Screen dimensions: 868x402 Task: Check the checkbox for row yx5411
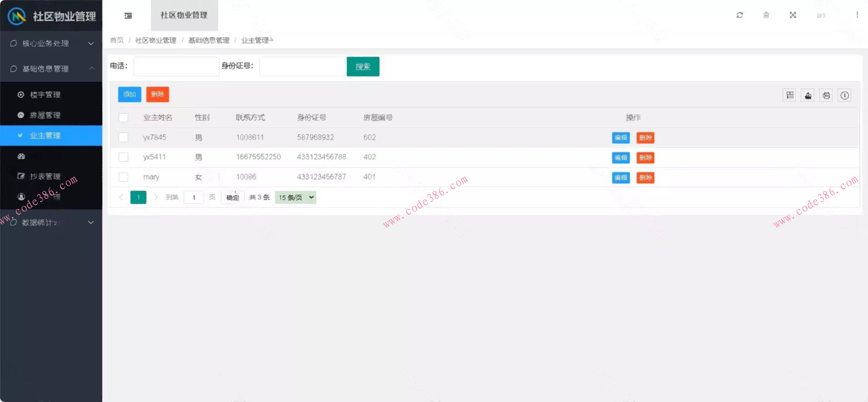123,157
